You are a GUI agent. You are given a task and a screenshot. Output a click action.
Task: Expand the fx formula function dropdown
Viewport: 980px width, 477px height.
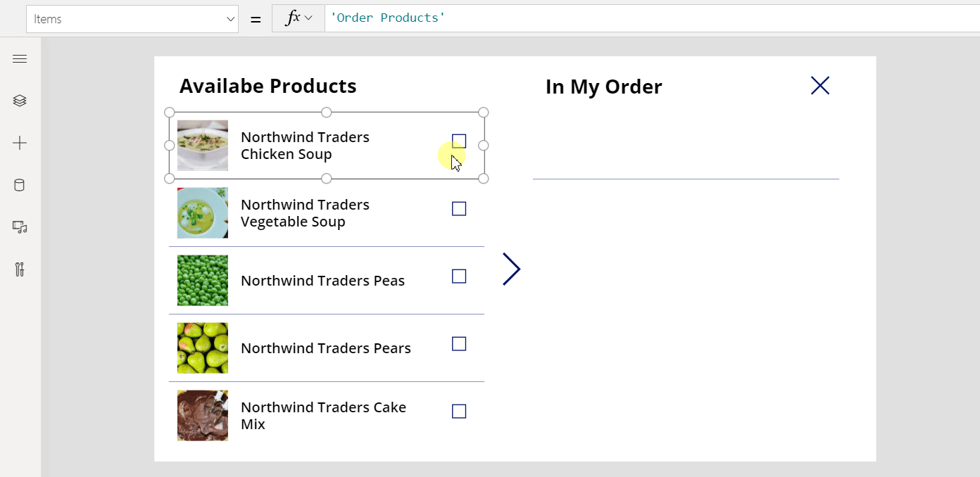[299, 19]
